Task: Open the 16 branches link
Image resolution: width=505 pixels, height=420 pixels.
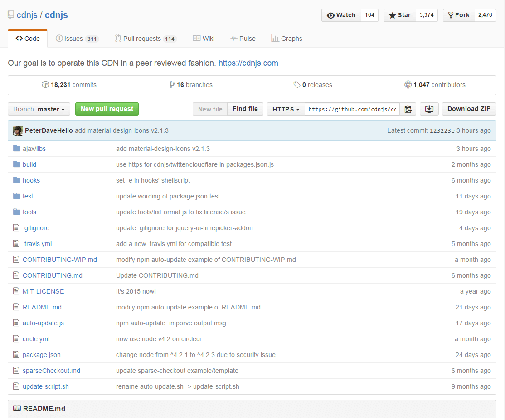Action: point(191,85)
